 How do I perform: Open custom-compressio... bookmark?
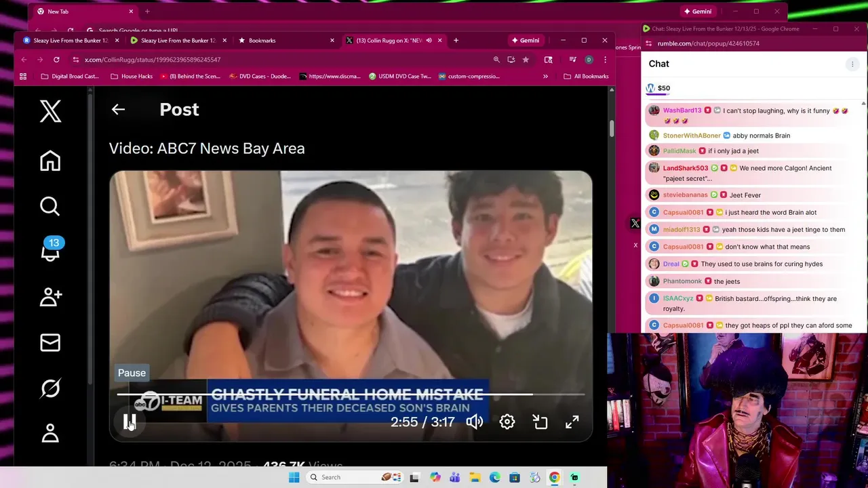469,76
